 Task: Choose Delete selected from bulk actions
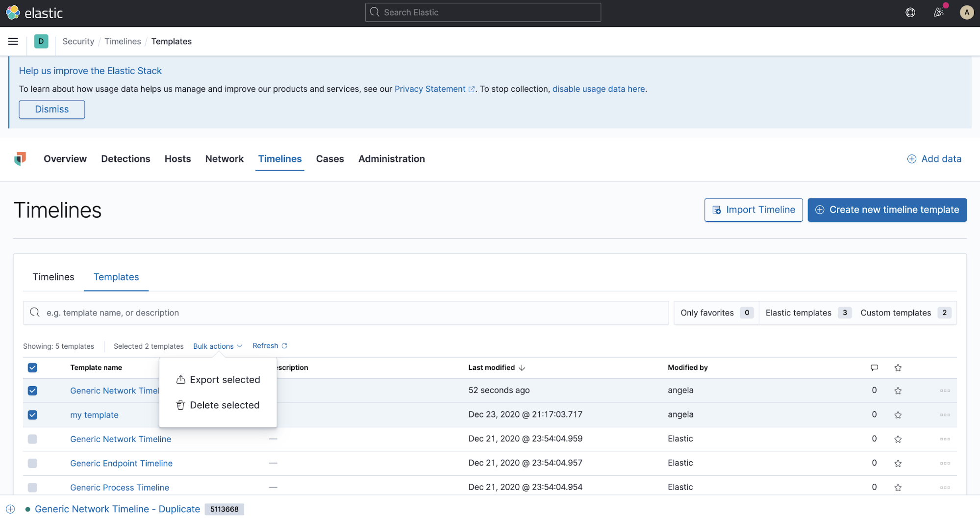218,405
